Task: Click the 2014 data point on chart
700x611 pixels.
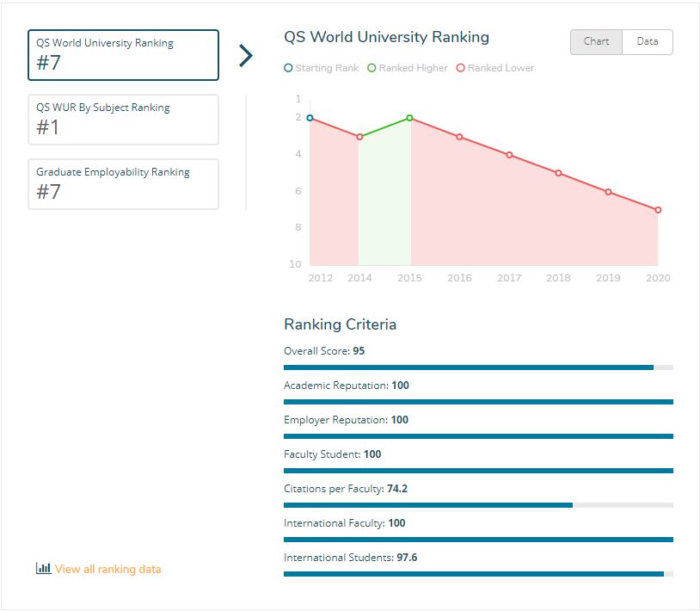Action: (359, 137)
